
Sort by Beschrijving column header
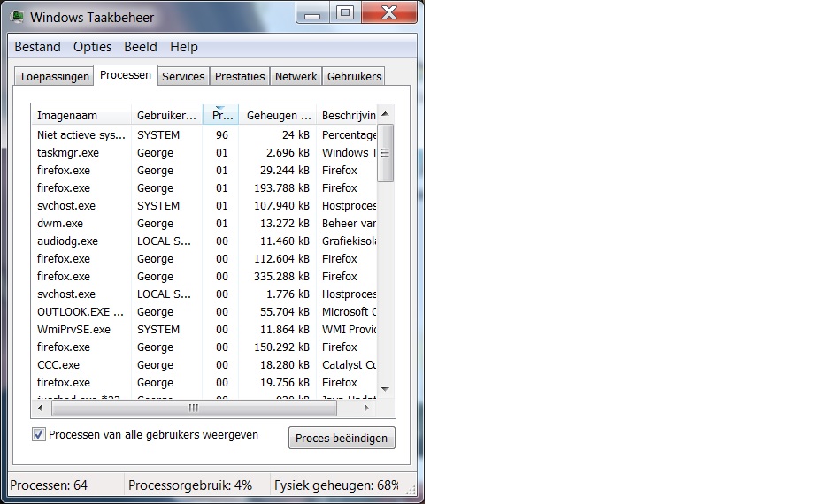(x=347, y=115)
